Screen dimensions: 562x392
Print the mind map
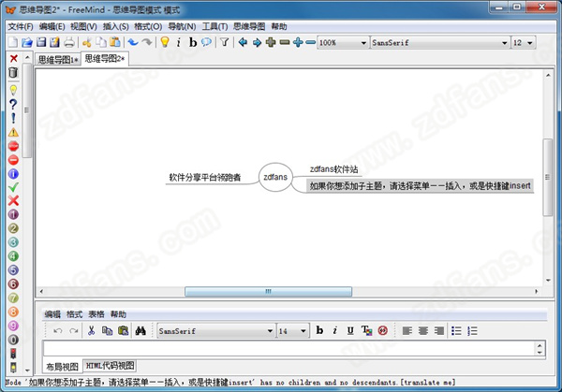click(x=69, y=42)
